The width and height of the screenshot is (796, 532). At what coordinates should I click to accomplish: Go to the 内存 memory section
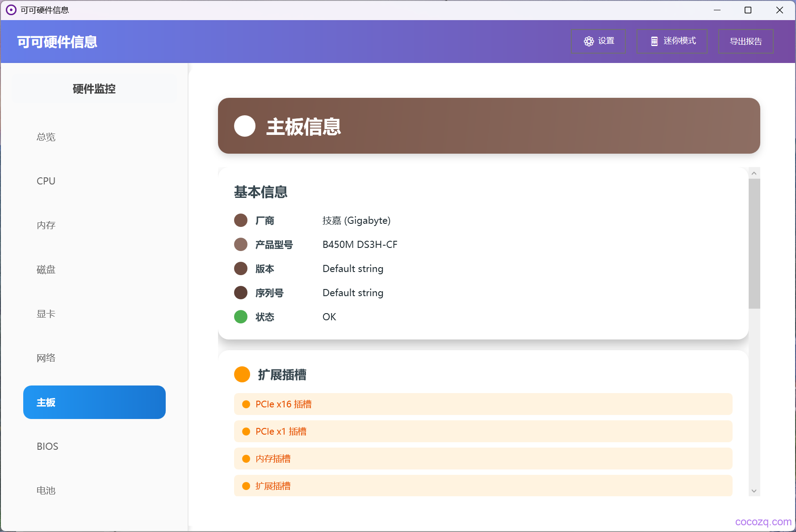coord(94,226)
